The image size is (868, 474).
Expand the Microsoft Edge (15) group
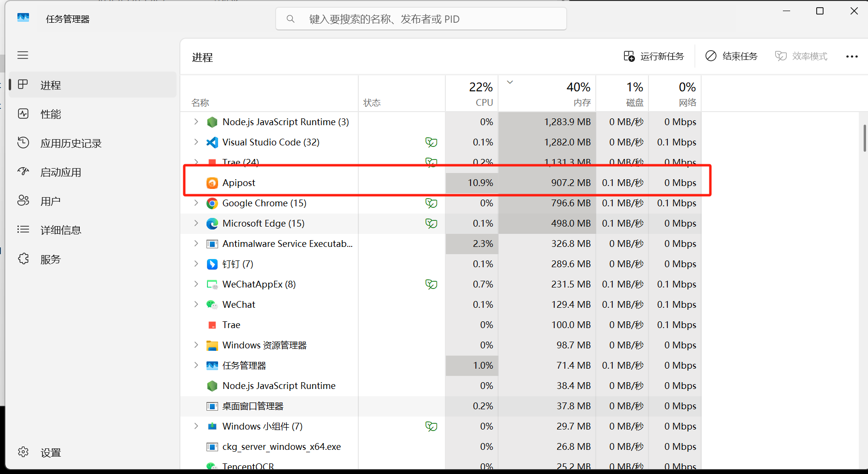(196, 223)
